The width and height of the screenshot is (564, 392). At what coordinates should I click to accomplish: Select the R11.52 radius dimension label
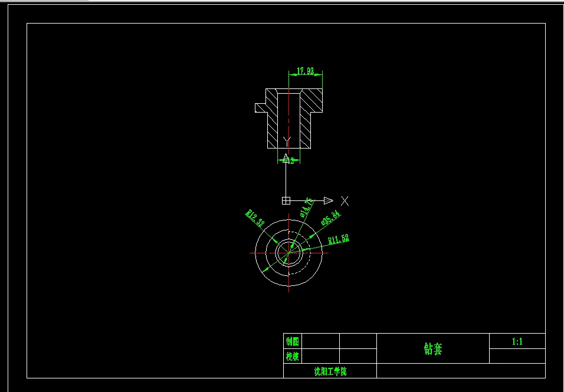339,239
